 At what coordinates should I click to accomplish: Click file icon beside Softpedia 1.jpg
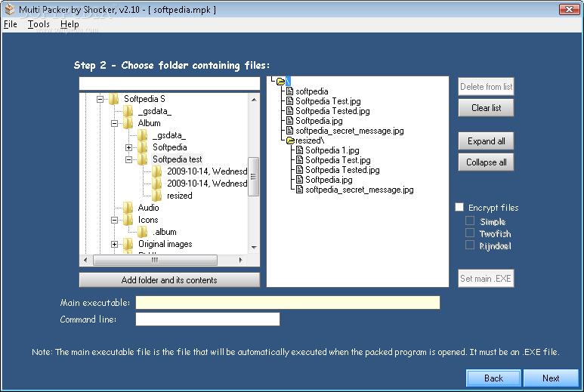pyautogui.click(x=299, y=150)
